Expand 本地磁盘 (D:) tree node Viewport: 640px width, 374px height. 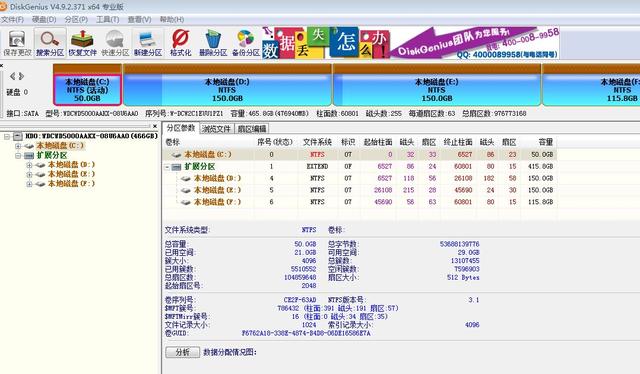[x=29, y=165]
